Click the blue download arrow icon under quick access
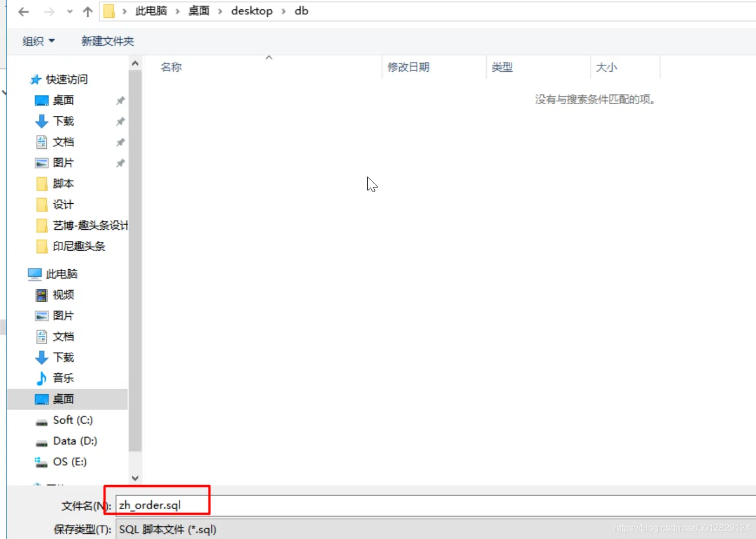756x539 pixels. tap(42, 121)
